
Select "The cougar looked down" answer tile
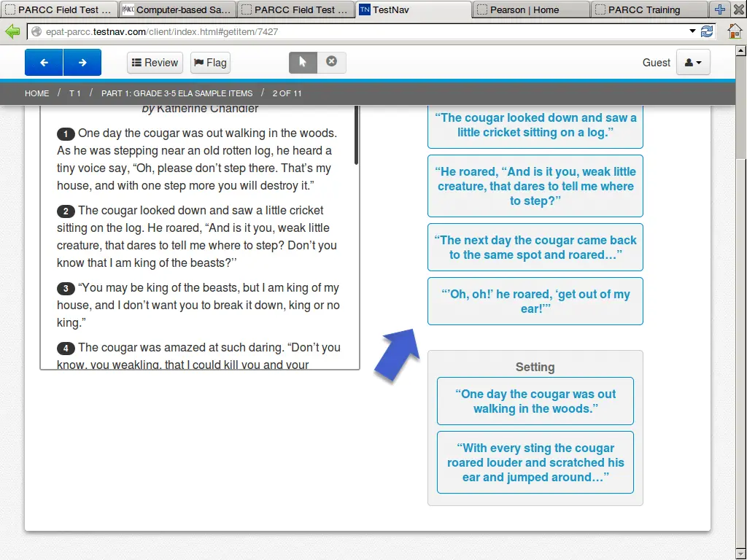[535, 125]
